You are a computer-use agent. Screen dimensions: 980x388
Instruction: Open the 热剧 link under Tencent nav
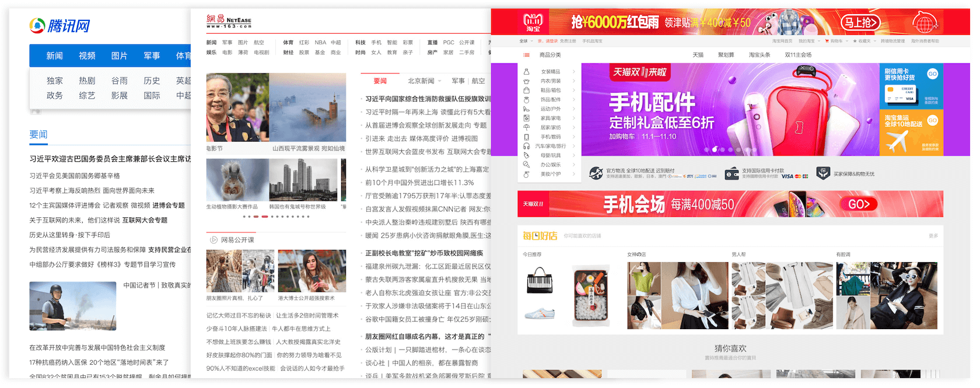tap(87, 81)
